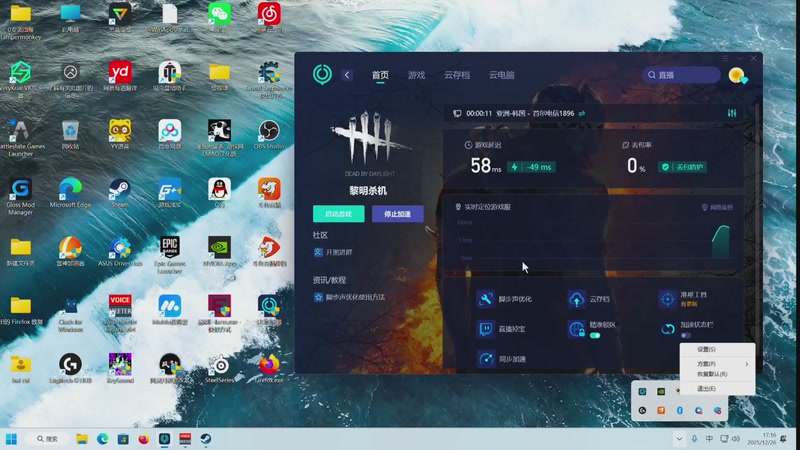Select the NetEase Cloud Music desktop icon
Image resolution: width=800 pixels, height=450 pixels.
pyautogui.click(x=269, y=17)
